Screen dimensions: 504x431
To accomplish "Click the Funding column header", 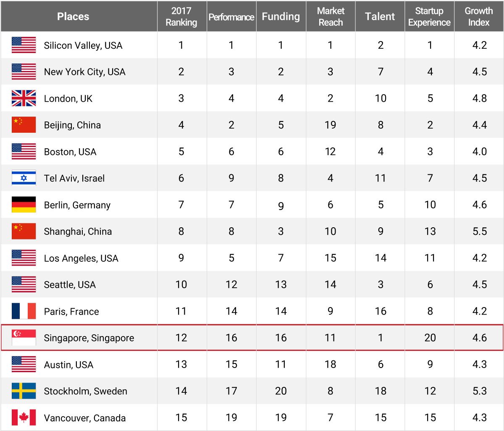I will coord(281,16).
